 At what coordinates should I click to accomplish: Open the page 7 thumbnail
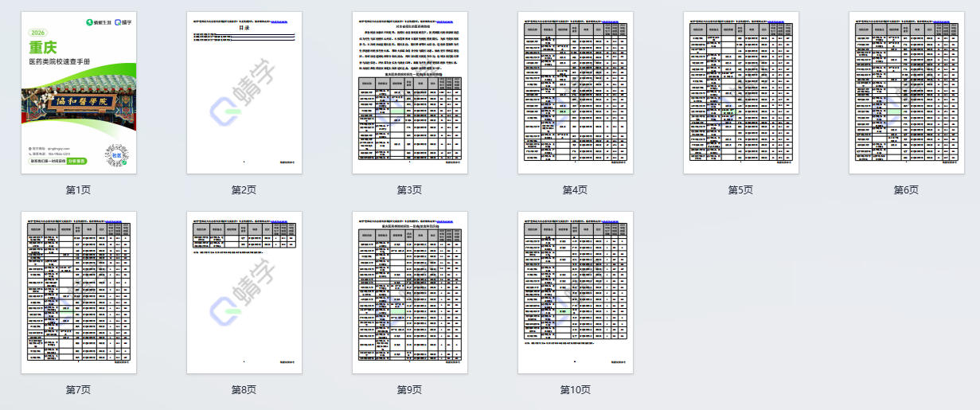pos(79,292)
